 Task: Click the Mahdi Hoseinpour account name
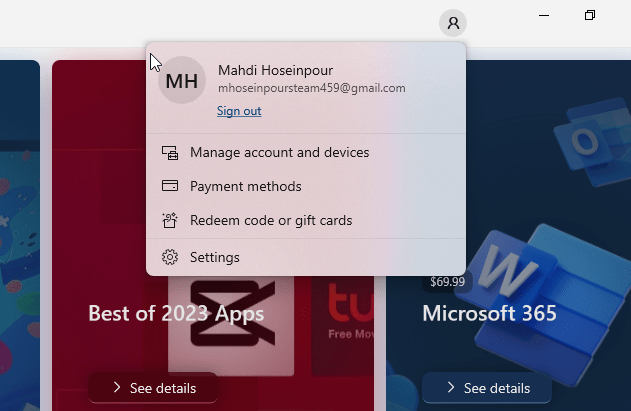coord(275,70)
